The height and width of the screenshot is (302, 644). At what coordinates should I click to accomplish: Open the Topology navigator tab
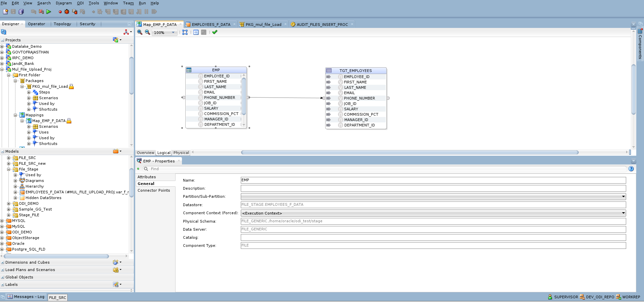[x=62, y=24]
